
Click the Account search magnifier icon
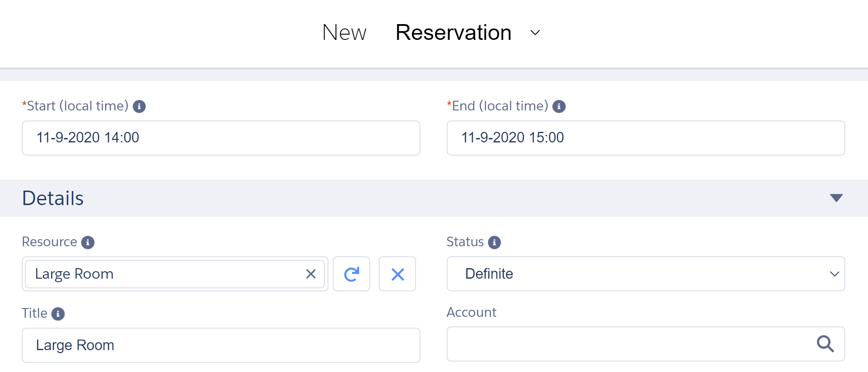[x=825, y=344]
